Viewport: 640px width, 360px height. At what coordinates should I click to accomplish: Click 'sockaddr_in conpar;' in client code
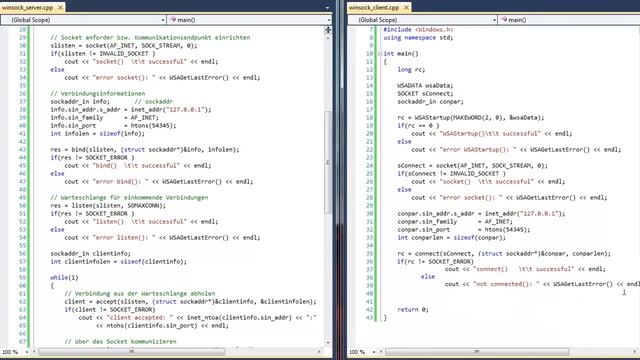click(430, 102)
